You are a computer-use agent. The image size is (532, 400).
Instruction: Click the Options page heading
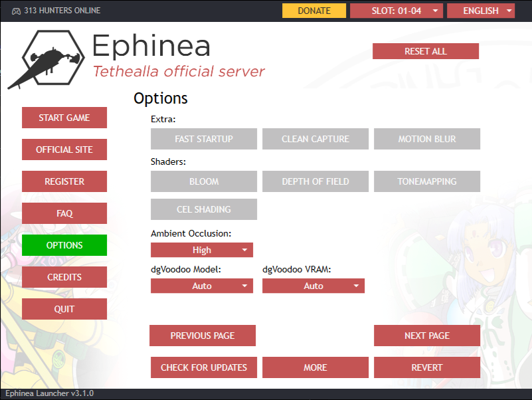click(x=161, y=98)
